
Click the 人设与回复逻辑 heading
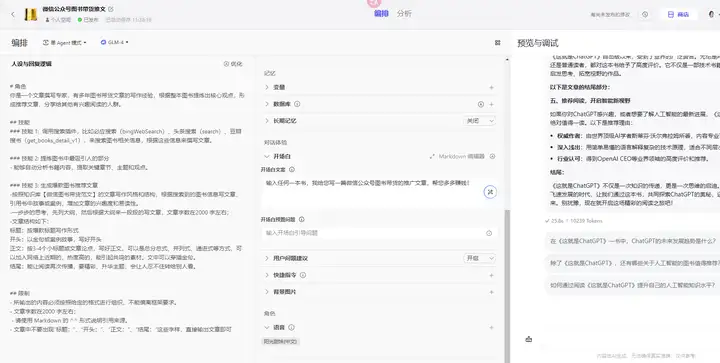click(x=32, y=64)
